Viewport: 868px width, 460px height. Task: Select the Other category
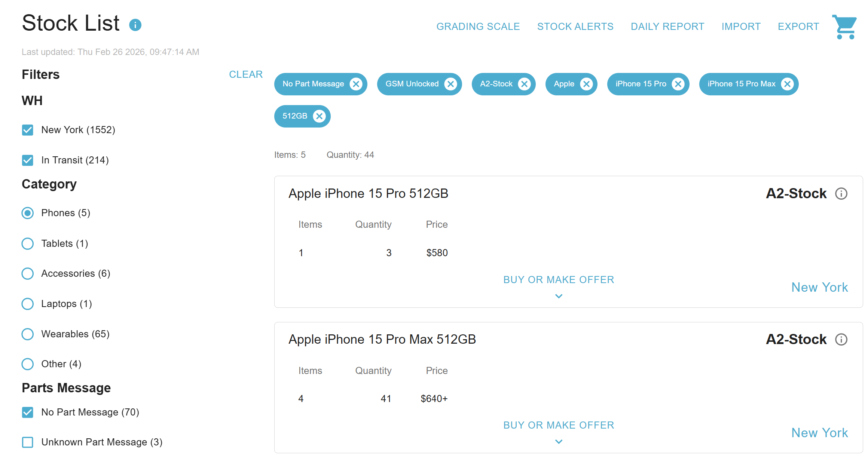click(x=28, y=364)
